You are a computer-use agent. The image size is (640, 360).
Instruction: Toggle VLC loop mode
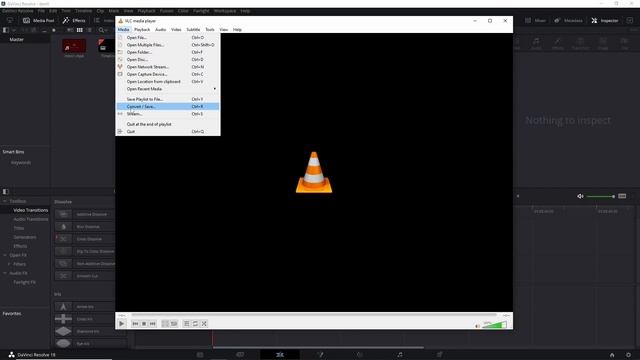point(195,324)
